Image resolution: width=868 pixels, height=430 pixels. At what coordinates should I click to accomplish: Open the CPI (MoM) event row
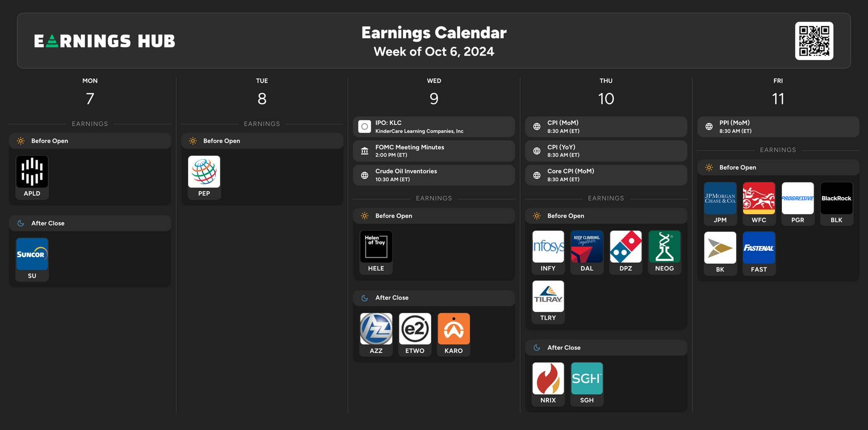tap(606, 127)
